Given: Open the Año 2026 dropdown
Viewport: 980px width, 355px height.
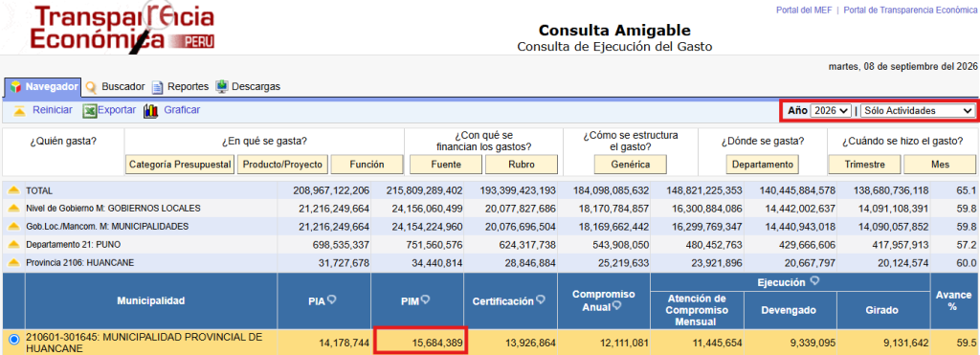Looking at the screenshot, I should pos(831,111).
